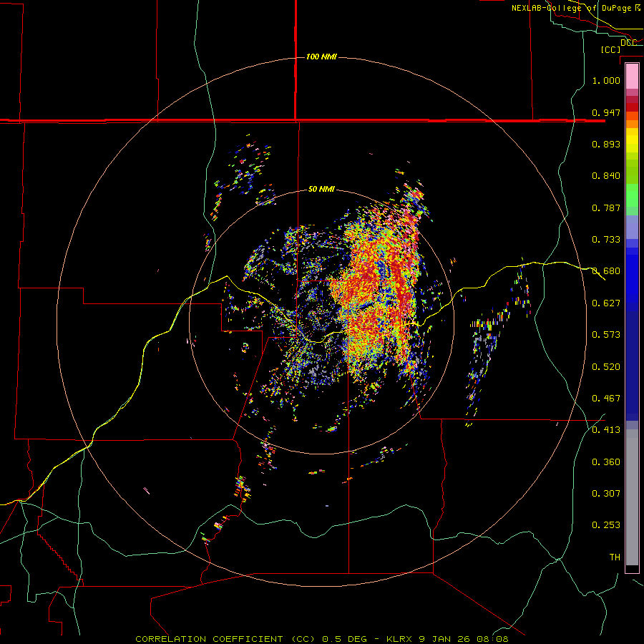Click the NEXLAB-College of DuPage title text
Image resolution: width=644 pixels, height=644 pixels.
[x=575, y=8]
